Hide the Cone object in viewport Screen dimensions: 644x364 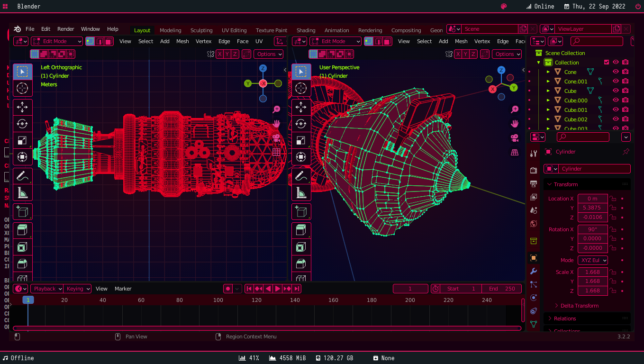pyautogui.click(x=616, y=72)
